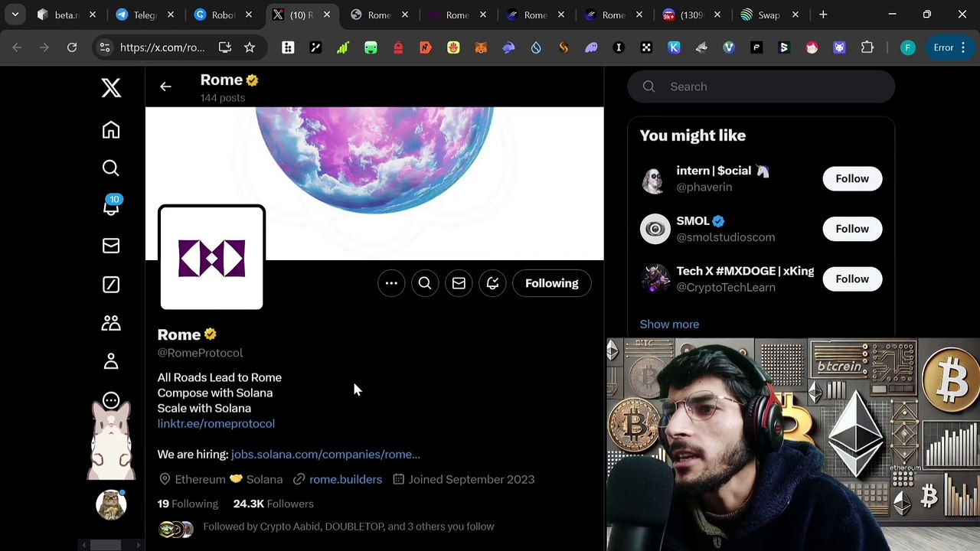Bookmark this page with the star
This screenshot has height=551, width=980.
pos(250,47)
